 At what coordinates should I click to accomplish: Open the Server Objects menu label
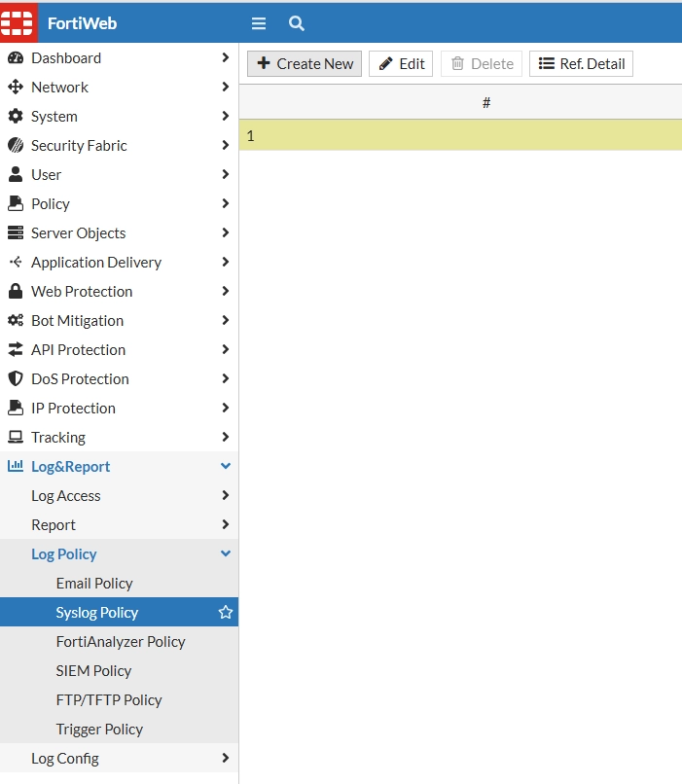pos(78,233)
